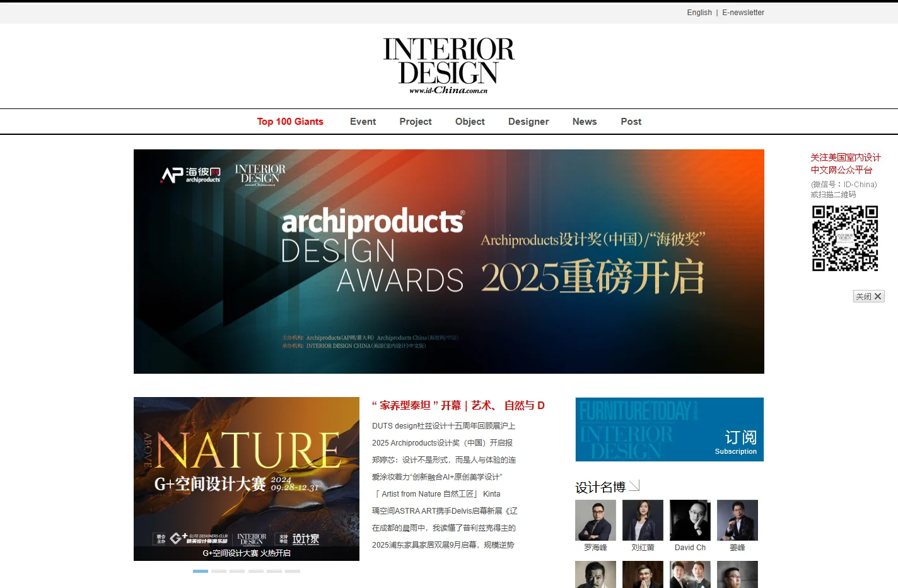Open the red headline “家养型泰坦”开幕
This screenshot has width=898, height=588.
pos(458,405)
